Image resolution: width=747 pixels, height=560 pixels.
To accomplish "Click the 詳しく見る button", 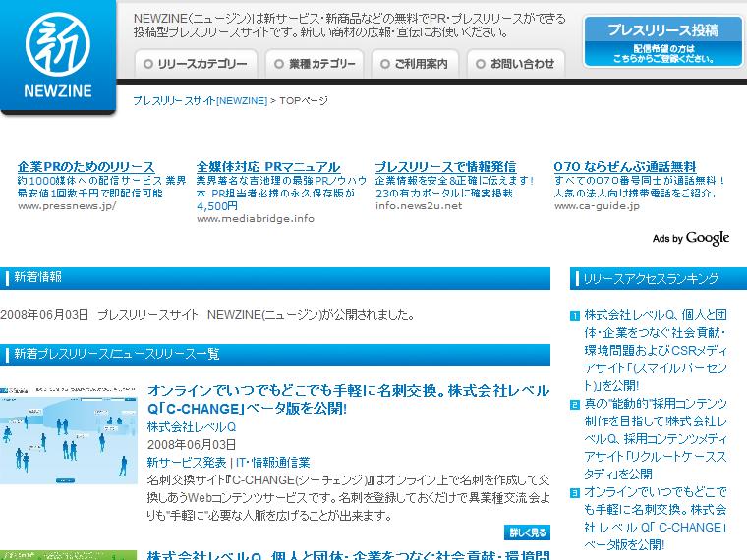I will coord(527,532).
